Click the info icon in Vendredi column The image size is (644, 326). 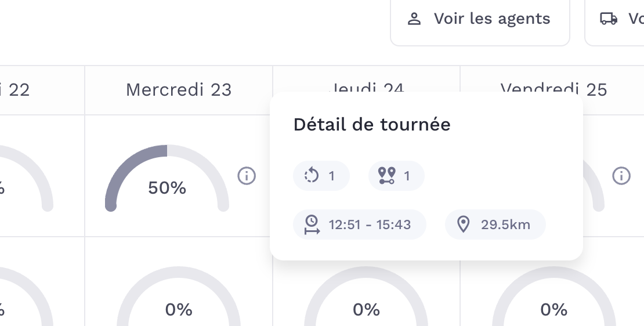[x=621, y=175]
